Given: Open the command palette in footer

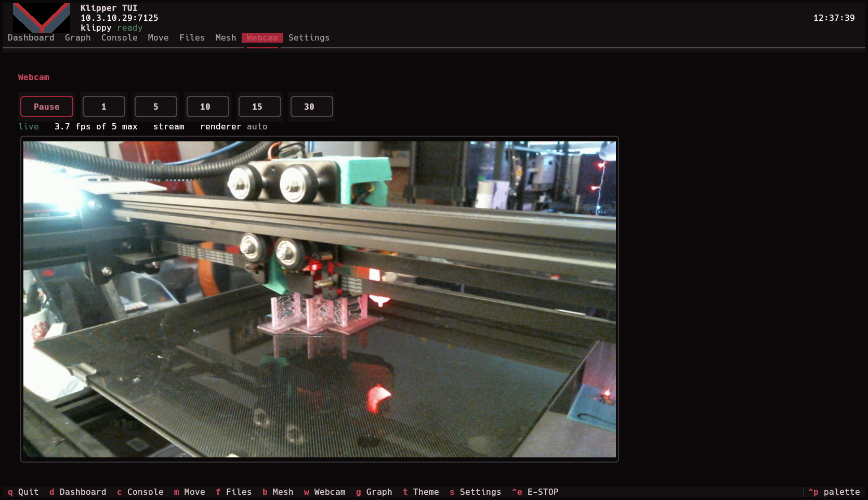Looking at the screenshot, I should pyautogui.click(x=834, y=492).
